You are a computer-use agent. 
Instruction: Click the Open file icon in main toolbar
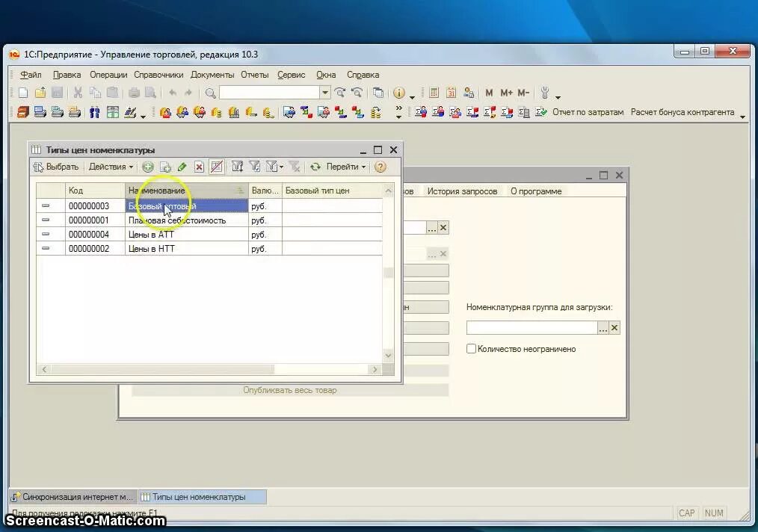(x=40, y=93)
